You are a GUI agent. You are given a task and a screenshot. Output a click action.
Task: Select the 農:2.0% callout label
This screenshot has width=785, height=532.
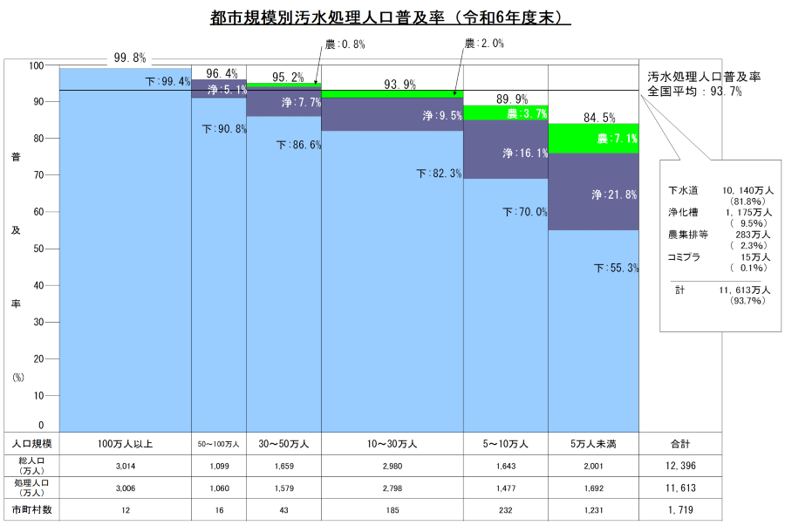485,44
